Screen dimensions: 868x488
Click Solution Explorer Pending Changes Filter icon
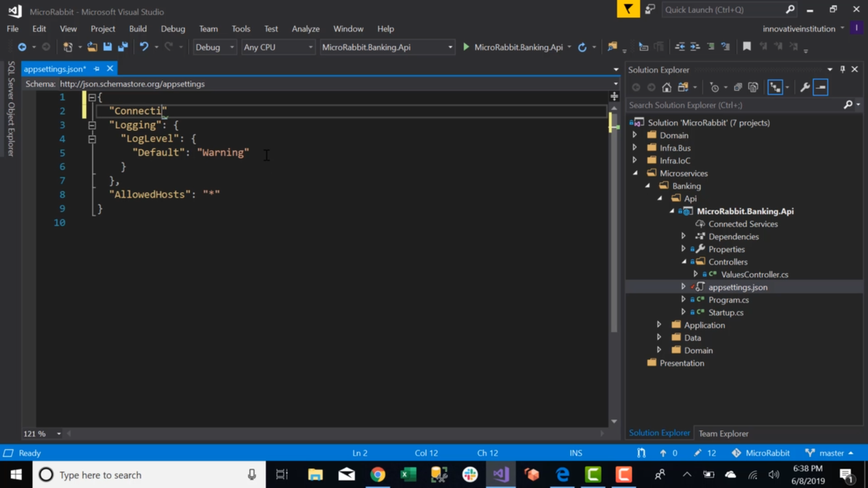pos(715,87)
